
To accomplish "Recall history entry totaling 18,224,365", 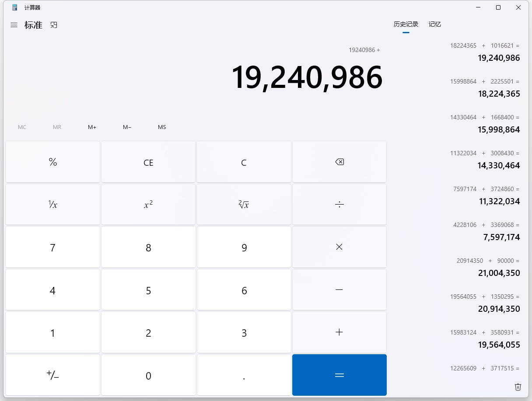I will [x=484, y=88].
